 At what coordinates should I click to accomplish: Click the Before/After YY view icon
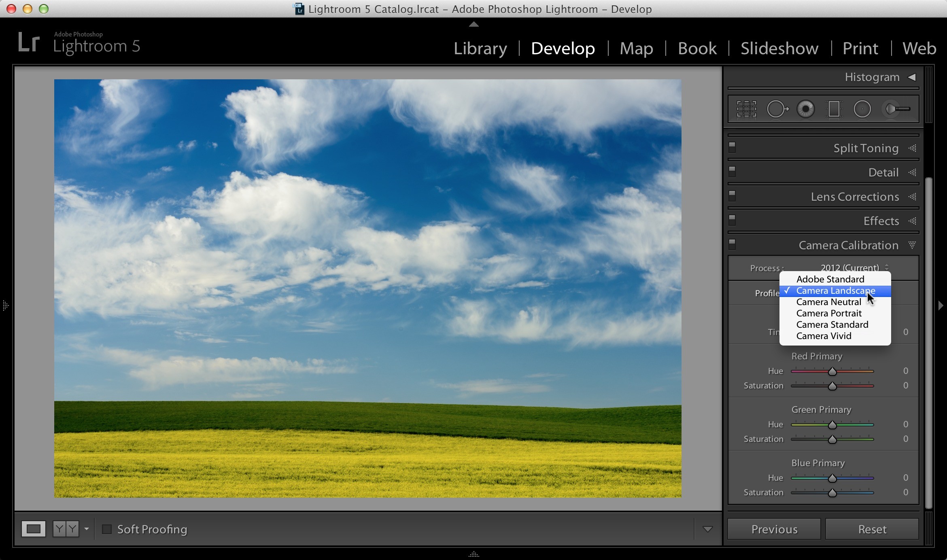tap(66, 529)
